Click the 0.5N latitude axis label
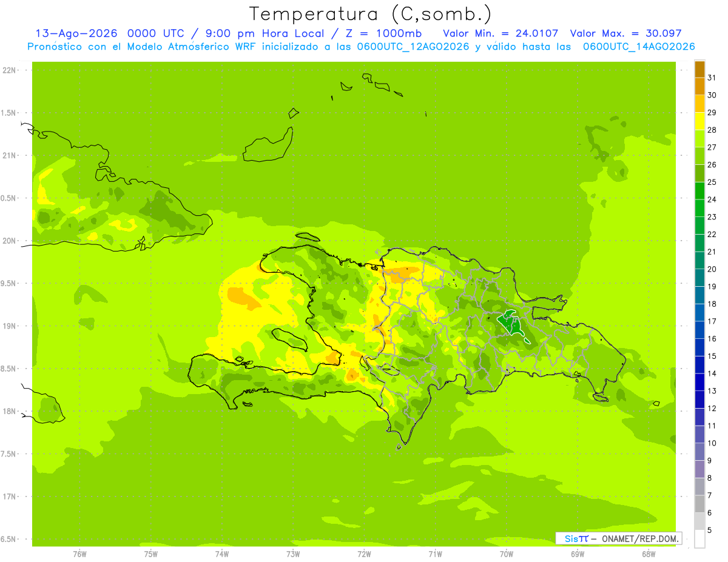Screen dimensions: 728x562 pos(9,198)
